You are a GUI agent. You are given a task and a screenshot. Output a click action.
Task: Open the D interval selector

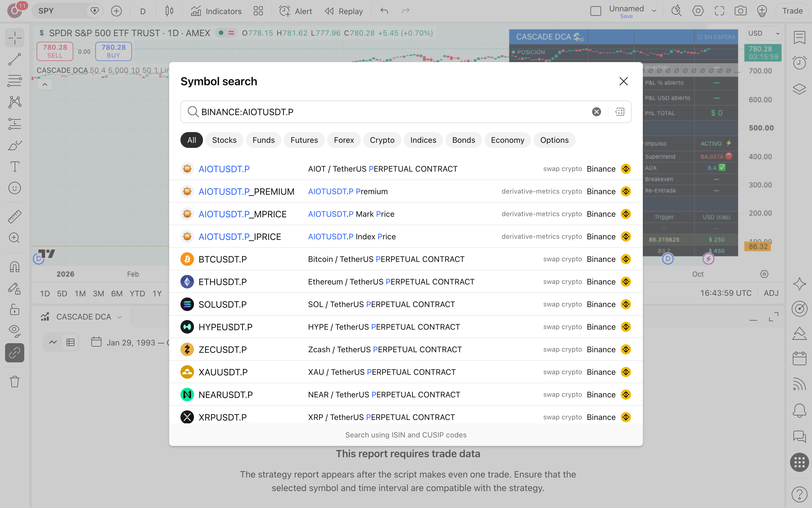pos(143,11)
